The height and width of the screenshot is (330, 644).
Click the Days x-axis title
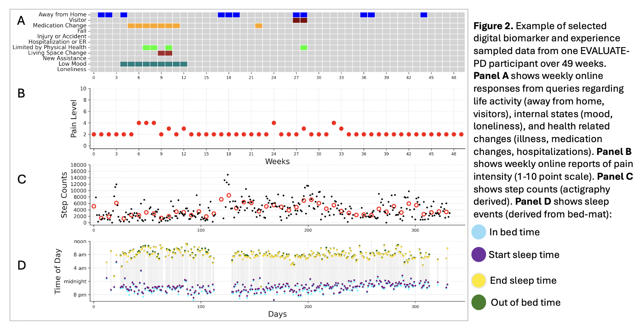[277, 314]
